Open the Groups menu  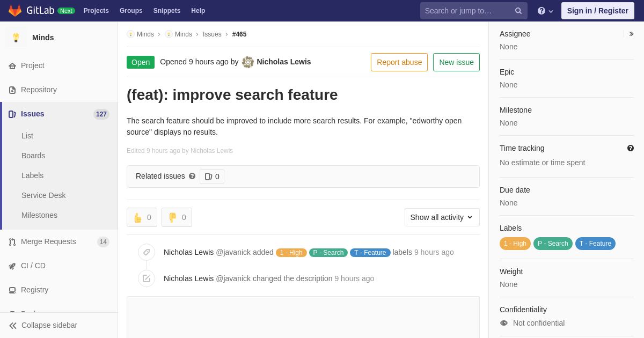[x=131, y=11]
